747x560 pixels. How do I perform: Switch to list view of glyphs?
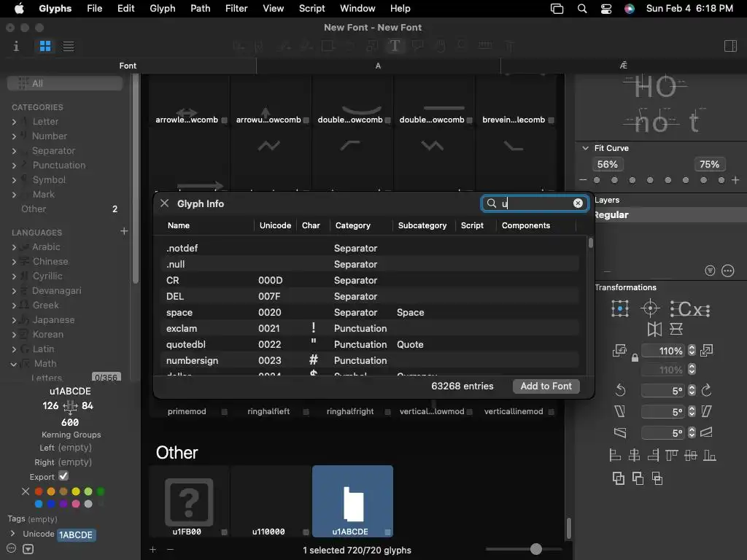69,46
